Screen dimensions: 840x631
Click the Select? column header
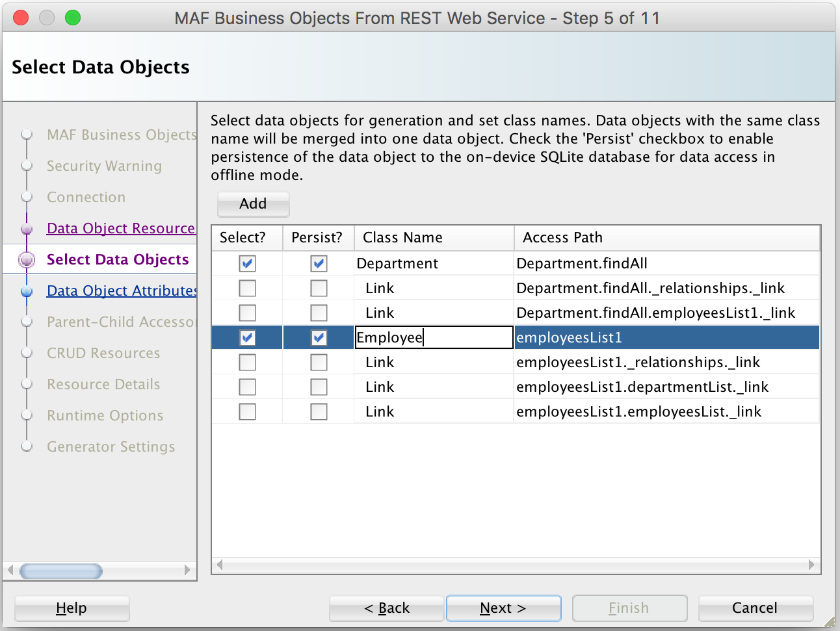pos(247,238)
